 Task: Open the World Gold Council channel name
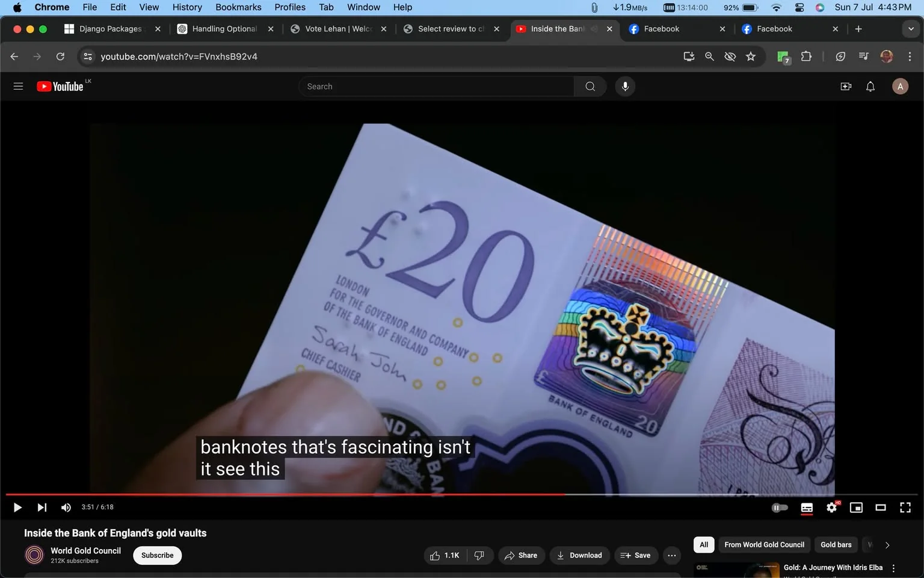pyautogui.click(x=85, y=550)
